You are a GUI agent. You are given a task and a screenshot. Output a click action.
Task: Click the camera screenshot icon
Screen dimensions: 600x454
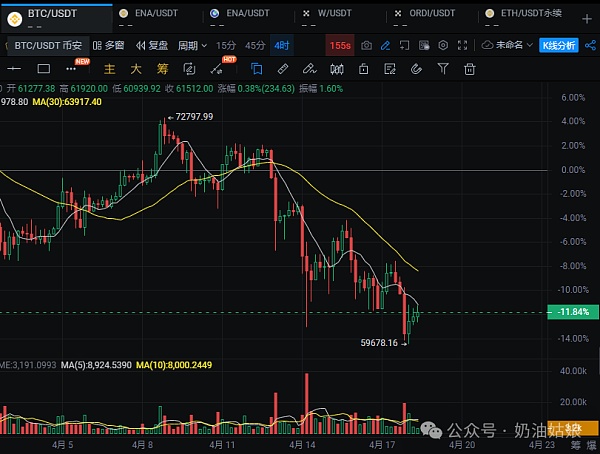(367, 46)
